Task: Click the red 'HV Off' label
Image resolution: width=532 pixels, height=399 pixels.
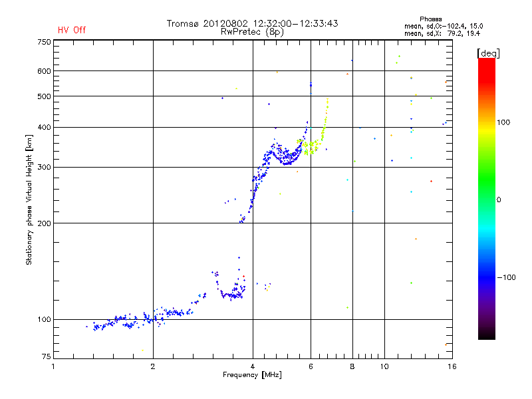Action: click(72, 30)
